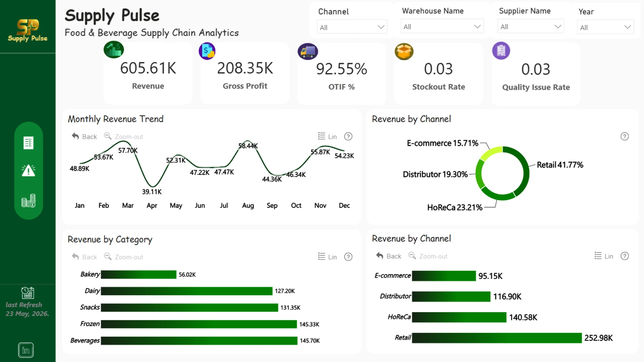
Task: Open the Year filter dropdown
Action: [605, 27]
